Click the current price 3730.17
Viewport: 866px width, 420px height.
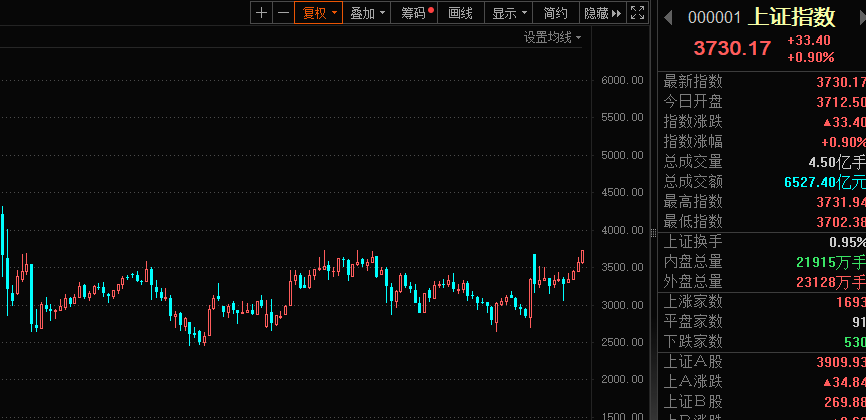coord(732,48)
